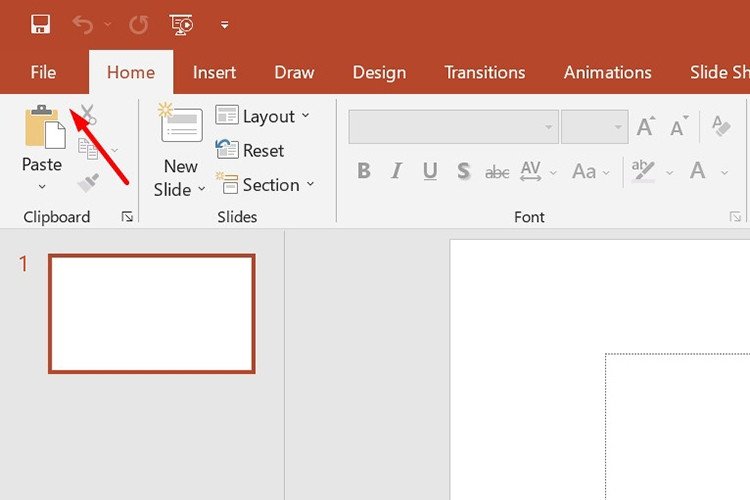This screenshot has width=750, height=500.
Task: Toggle Italic formatting
Action: click(397, 171)
